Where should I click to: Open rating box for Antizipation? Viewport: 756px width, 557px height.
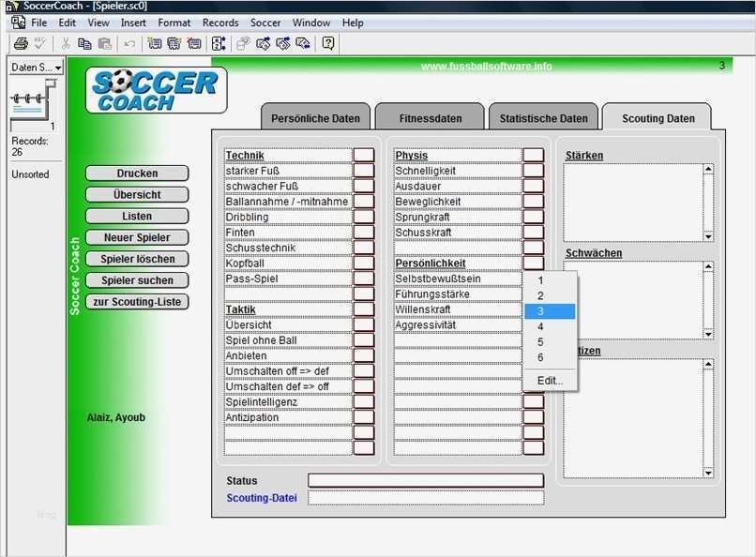[x=364, y=417]
